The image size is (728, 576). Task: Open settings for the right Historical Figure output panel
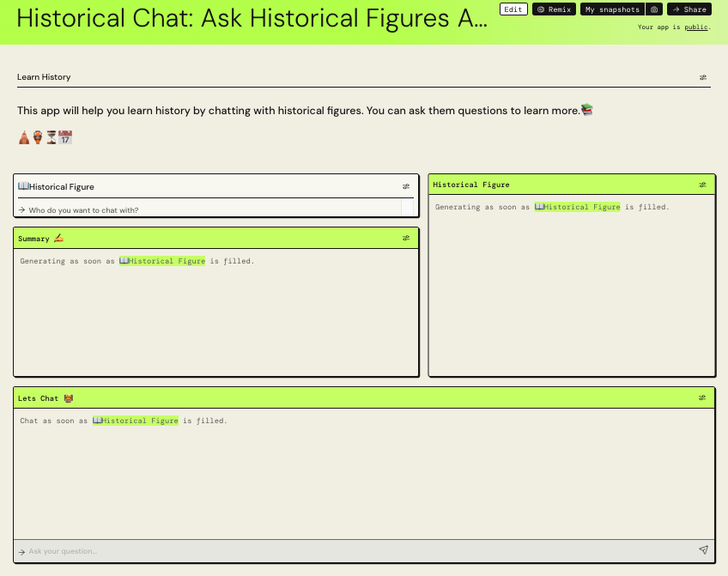702,184
